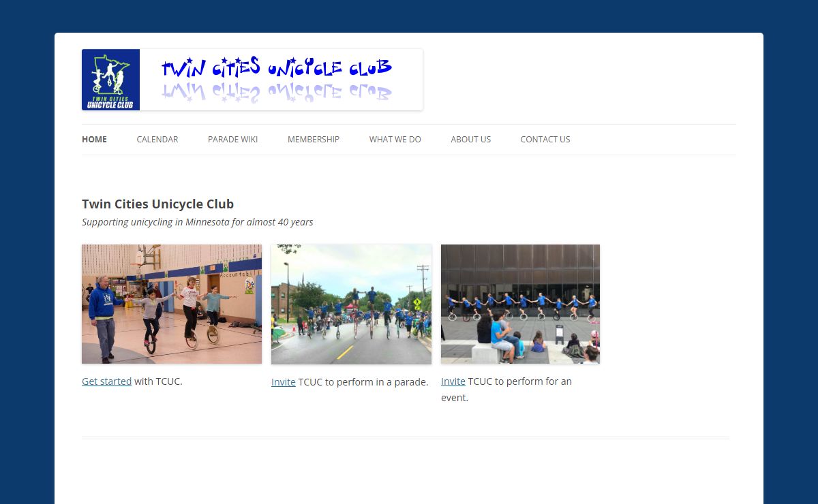Open the Calendar menu item
Image resolution: width=818 pixels, height=504 pixels.
tap(157, 140)
